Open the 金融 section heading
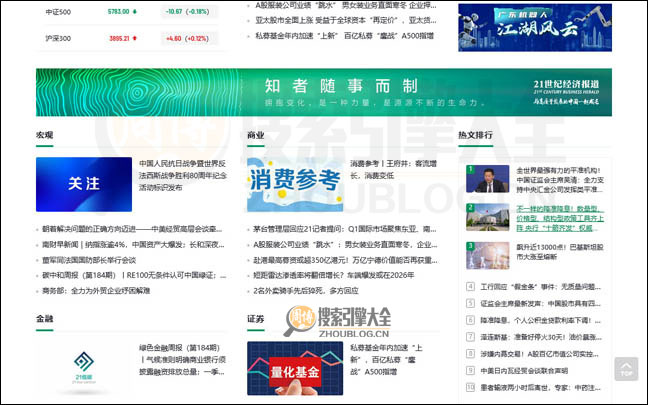 click(x=45, y=319)
